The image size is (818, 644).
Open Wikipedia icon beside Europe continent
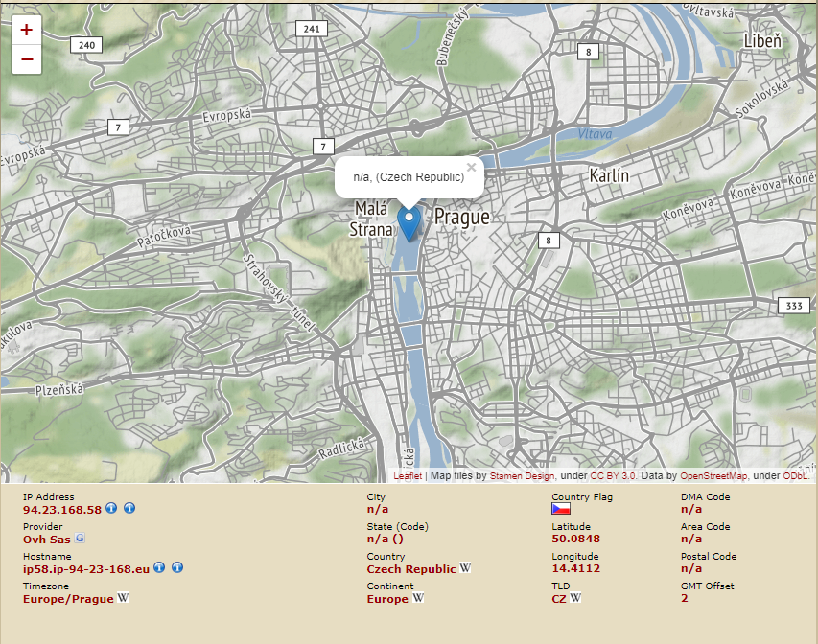tap(418, 598)
